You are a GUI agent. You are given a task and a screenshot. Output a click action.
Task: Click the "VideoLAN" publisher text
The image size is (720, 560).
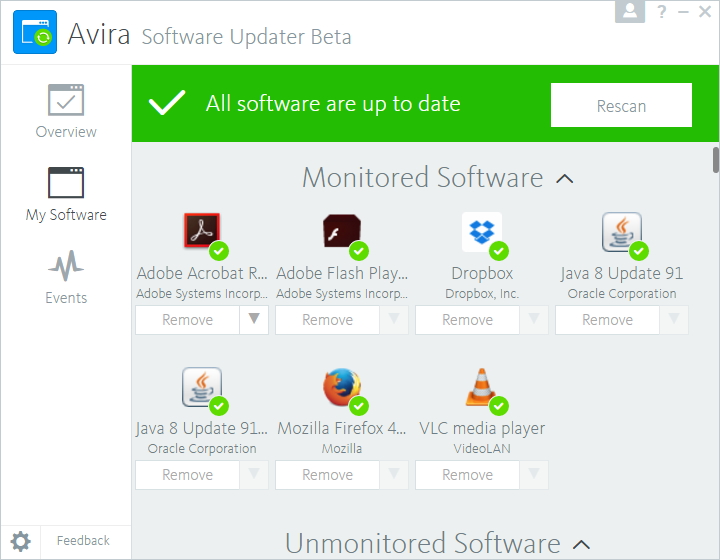(x=482, y=448)
